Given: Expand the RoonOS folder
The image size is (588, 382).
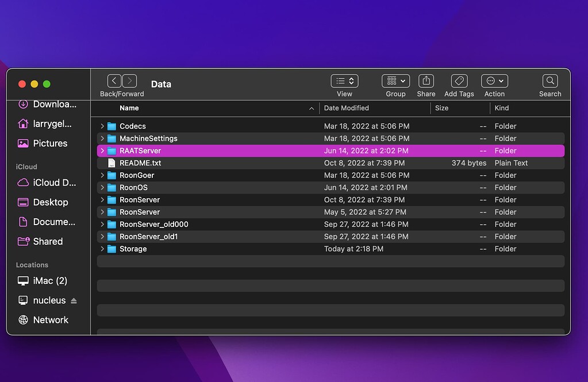Looking at the screenshot, I should (102, 187).
